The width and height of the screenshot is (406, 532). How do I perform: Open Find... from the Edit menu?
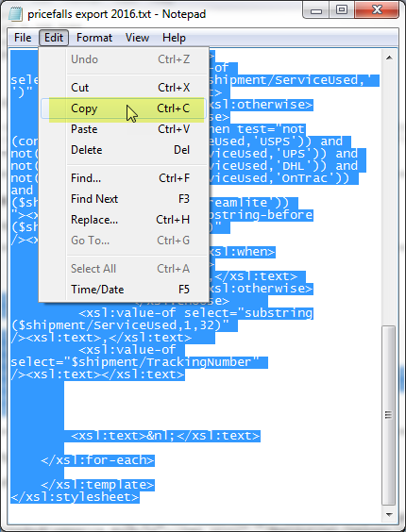pyautogui.click(x=124, y=178)
